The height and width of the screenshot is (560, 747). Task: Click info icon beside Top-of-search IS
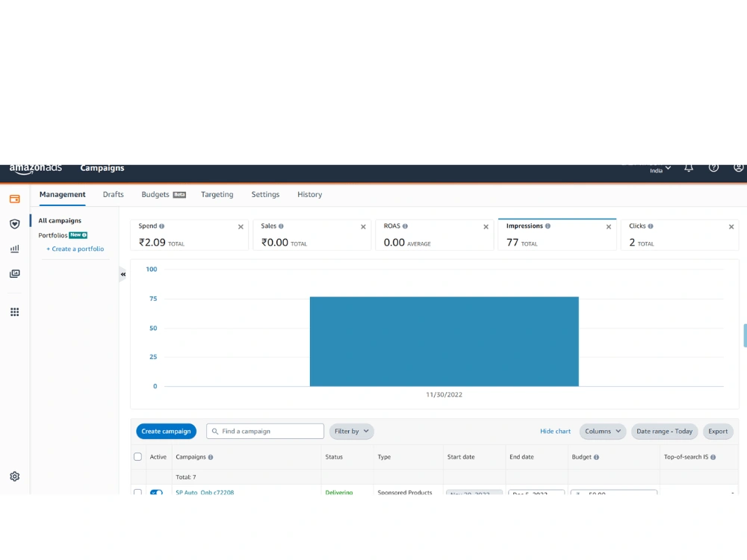tap(713, 457)
